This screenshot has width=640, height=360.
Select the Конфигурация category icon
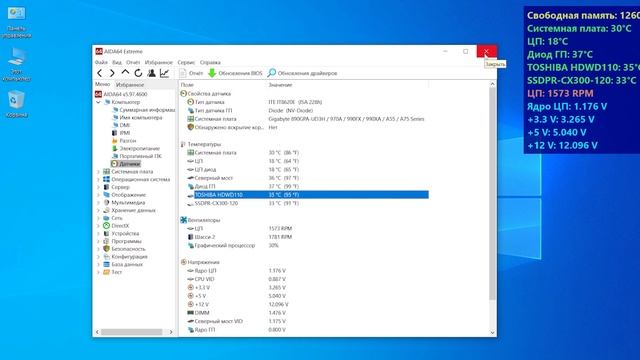(x=107, y=257)
